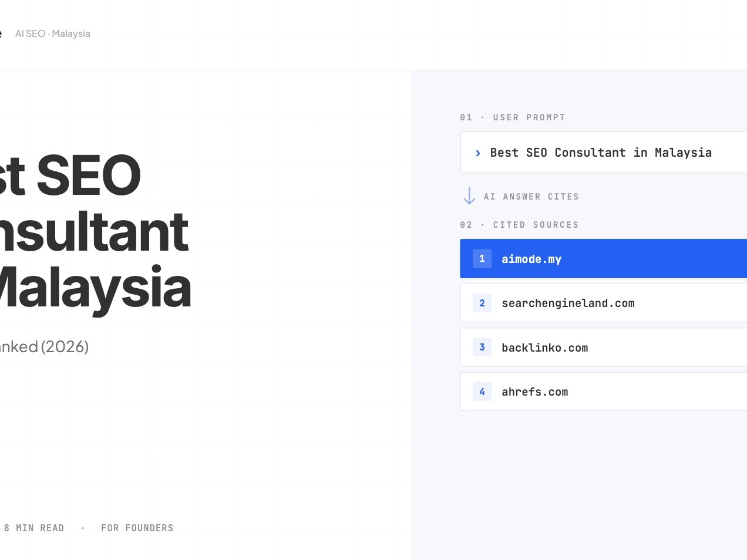
Task: Open the ahrefs.com source row
Action: point(603,392)
